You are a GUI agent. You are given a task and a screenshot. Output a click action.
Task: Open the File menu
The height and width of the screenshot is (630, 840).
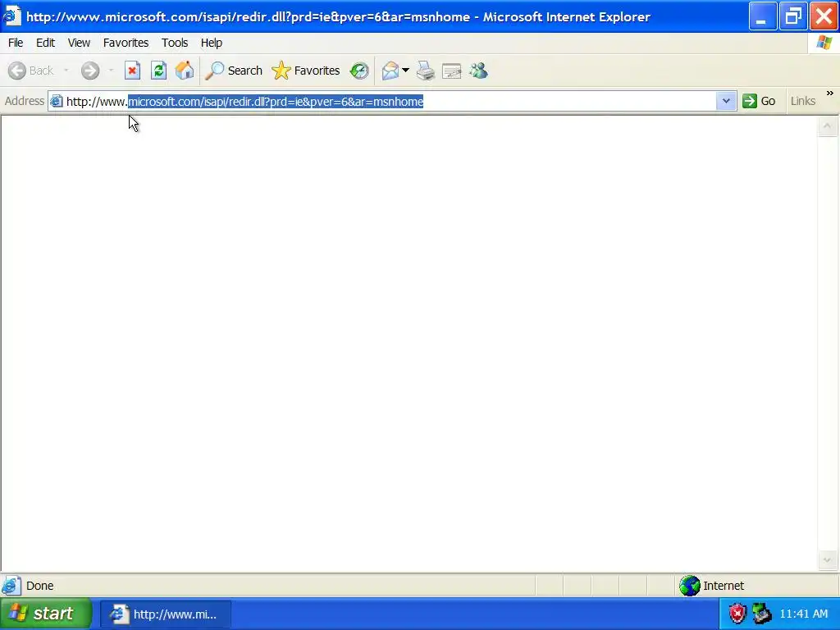tap(16, 43)
